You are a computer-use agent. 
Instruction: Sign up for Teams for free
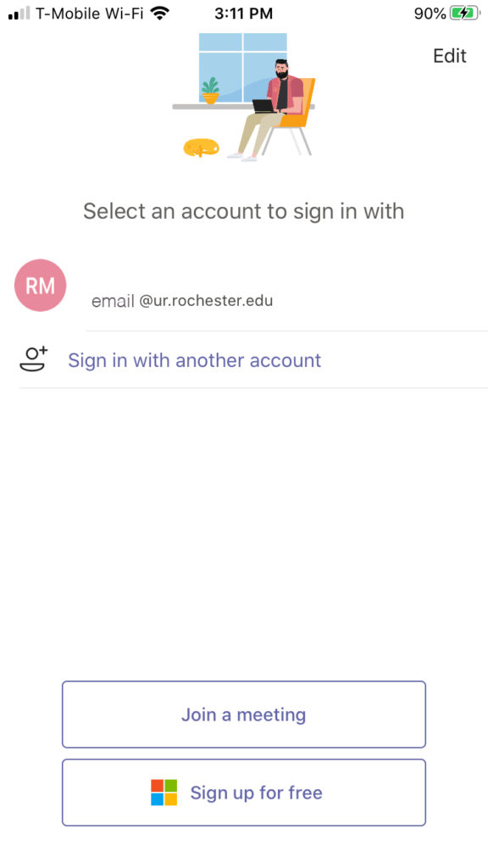pyautogui.click(x=243, y=793)
